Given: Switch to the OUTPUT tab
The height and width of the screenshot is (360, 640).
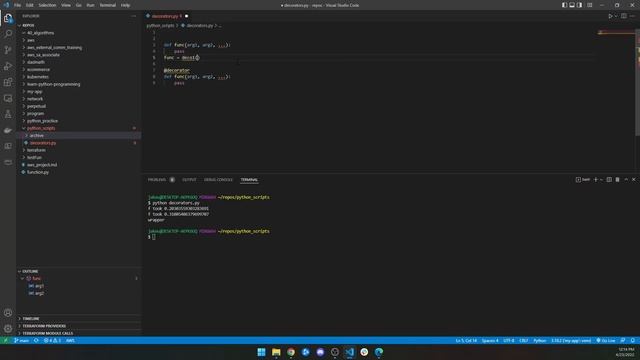Looking at the screenshot, I should click(x=189, y=180).
